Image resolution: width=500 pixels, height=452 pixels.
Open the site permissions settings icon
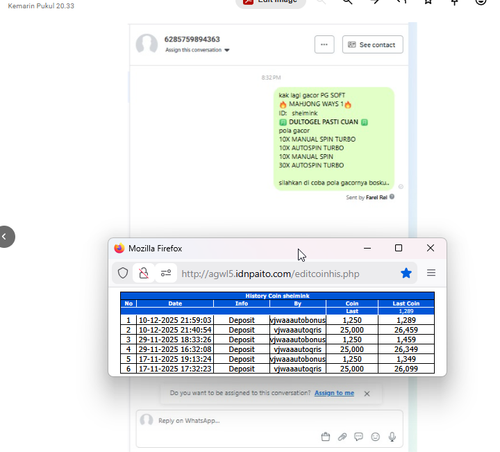[166, 273]
